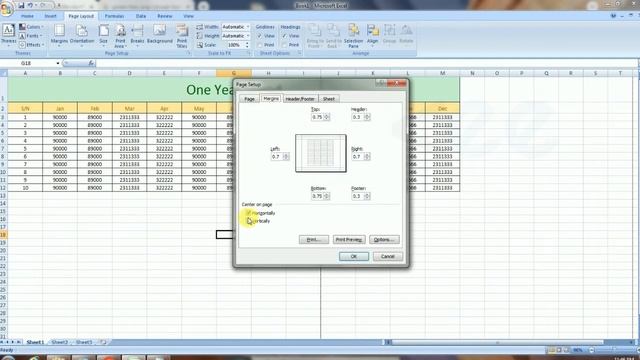Click the Print... button in dialog
640x360 pixels.
tap(313, 240)
